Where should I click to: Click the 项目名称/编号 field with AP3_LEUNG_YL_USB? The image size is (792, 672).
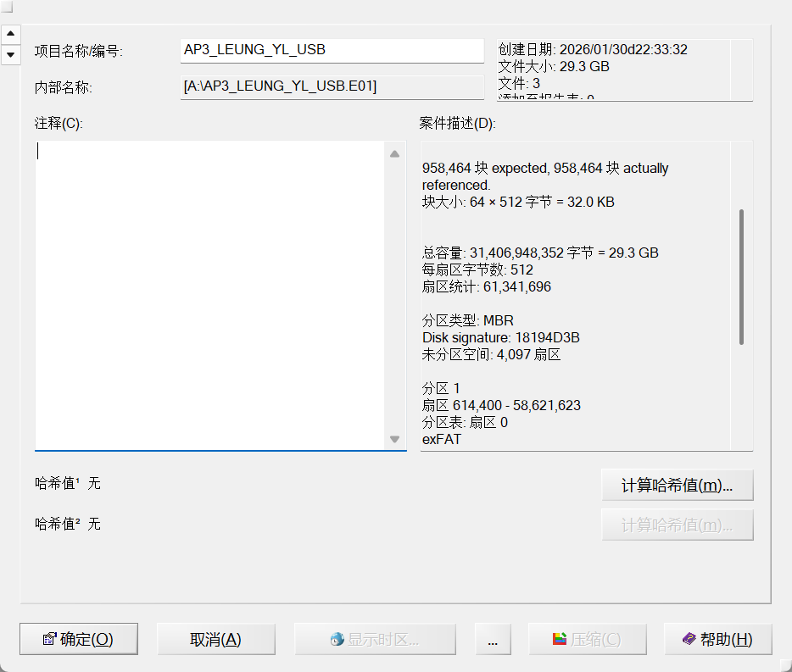(x=332, y=50)
